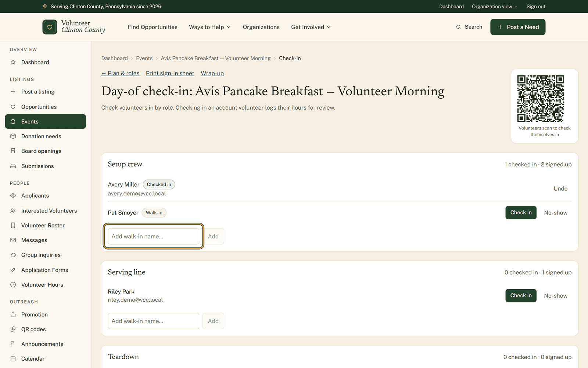
Task: Click the Teardown section heading
Action: pyautogui.click(x=123, y=357)
